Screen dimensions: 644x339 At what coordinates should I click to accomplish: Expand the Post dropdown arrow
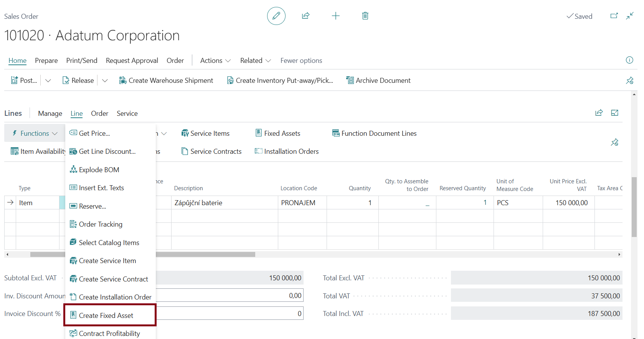click(48, 81)
